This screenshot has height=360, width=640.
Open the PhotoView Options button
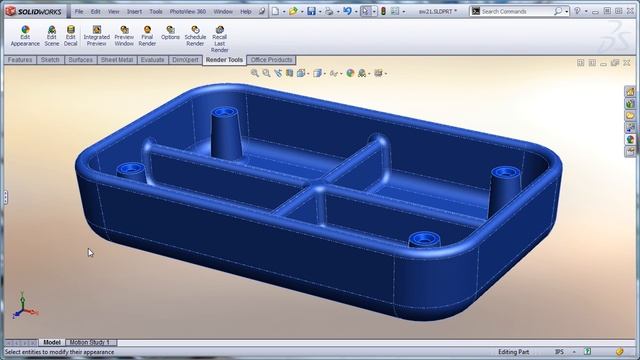pyautogui.click(x=170, y=33)
